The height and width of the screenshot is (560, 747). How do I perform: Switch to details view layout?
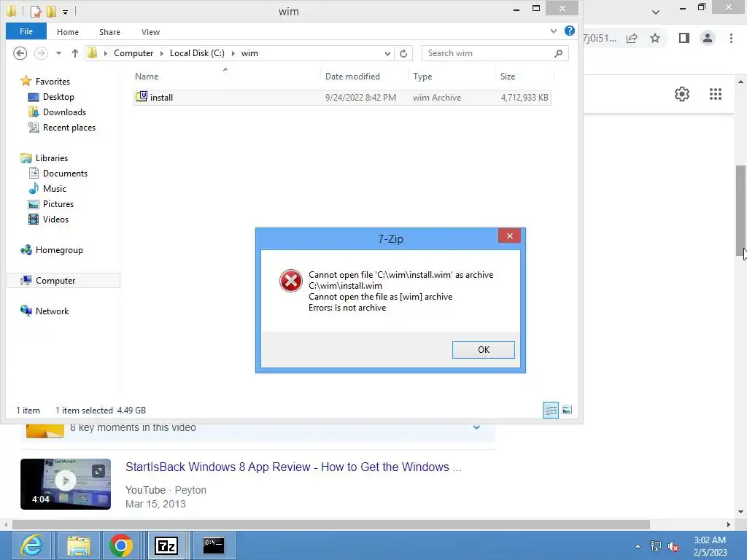click(x=551, y=410)
